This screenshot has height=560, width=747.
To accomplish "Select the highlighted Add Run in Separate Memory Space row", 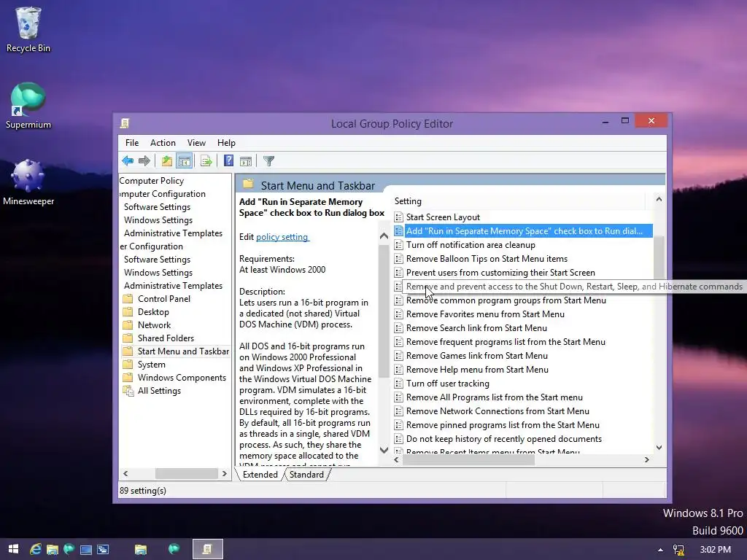I will (523, 231).
